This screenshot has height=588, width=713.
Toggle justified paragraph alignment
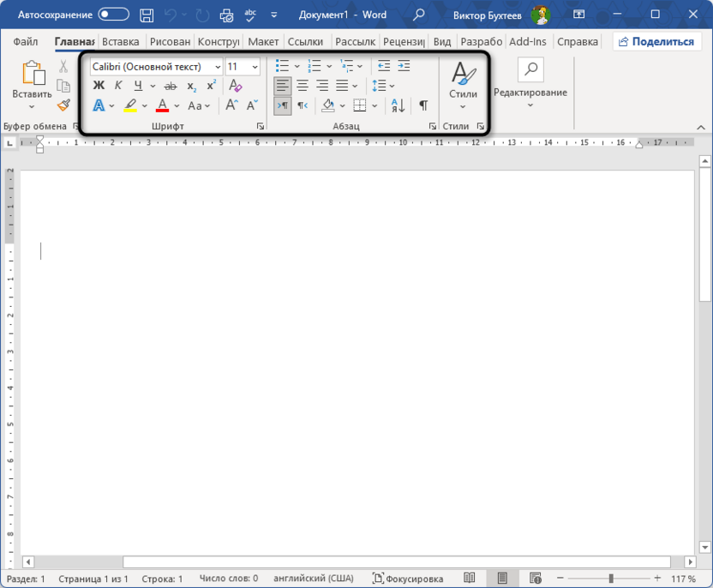342,85
